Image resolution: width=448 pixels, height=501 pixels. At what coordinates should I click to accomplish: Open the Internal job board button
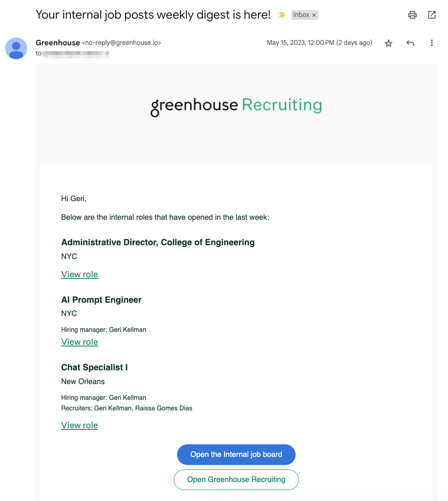[x=236, y=454]
